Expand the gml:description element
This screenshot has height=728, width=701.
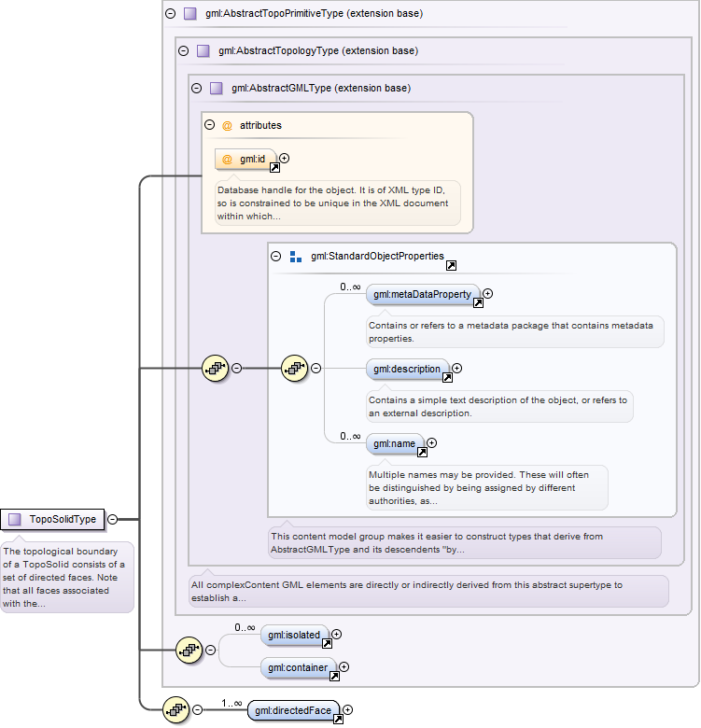pyautogui.click(x=457, y=368)
